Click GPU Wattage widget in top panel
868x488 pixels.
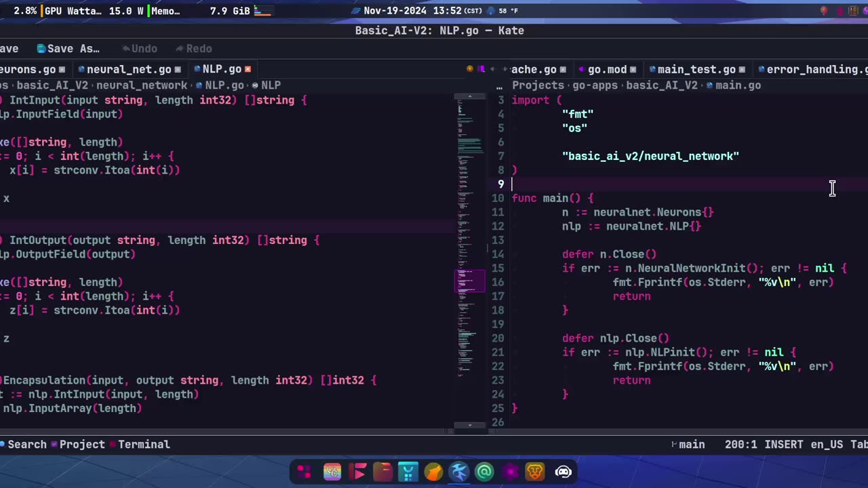pos(94,11)
